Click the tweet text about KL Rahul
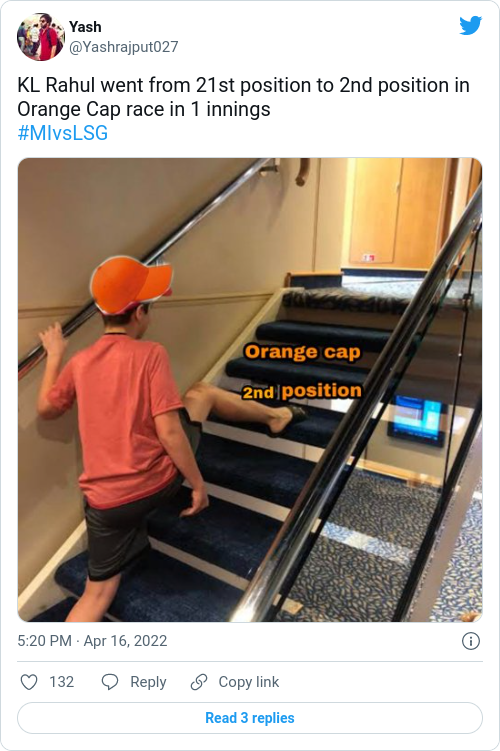Viewport: 500px width, 751px height. click(x=243, y=97)
